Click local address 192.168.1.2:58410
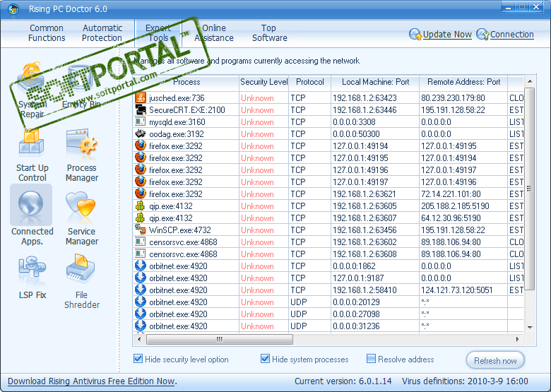Screen dimensions: 551x392 pyautogui.click(x=365, y=290)
